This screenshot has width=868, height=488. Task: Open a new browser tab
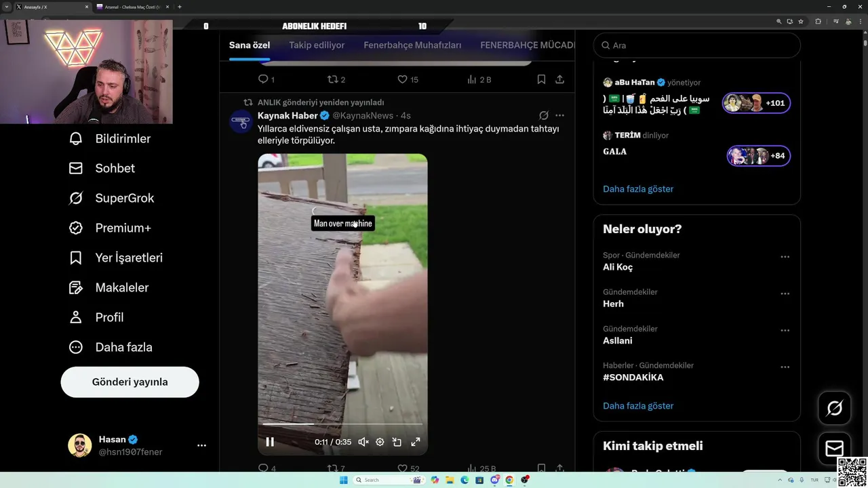pyautogui.click(x=180, y=7)
